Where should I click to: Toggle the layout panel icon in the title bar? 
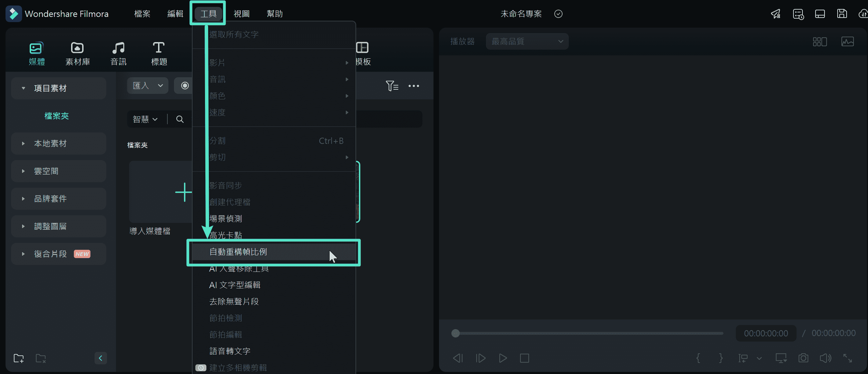[x=820, y=14]
